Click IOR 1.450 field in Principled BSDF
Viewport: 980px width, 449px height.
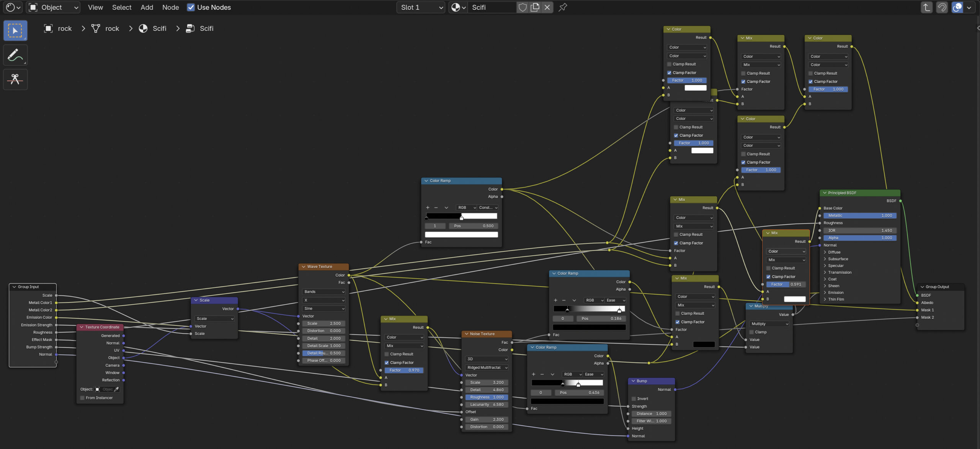(860, 230)
